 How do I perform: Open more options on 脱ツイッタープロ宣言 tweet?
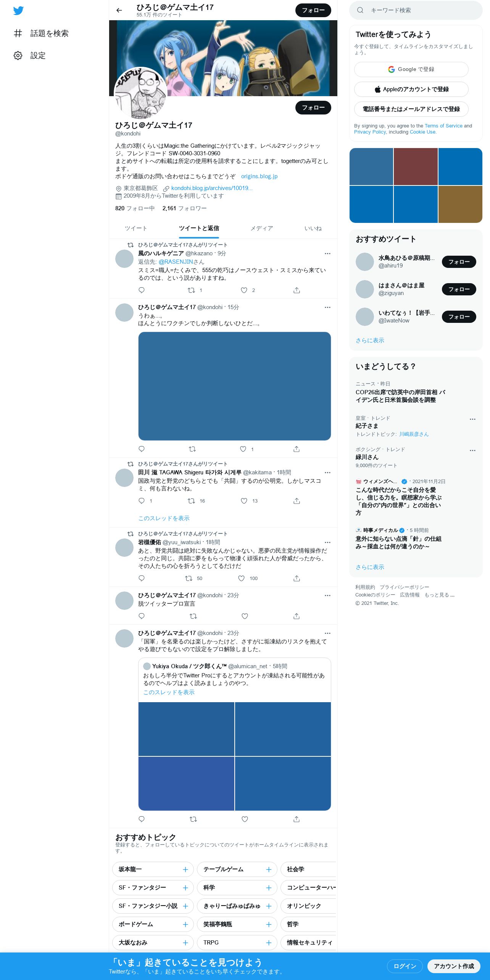327,595
